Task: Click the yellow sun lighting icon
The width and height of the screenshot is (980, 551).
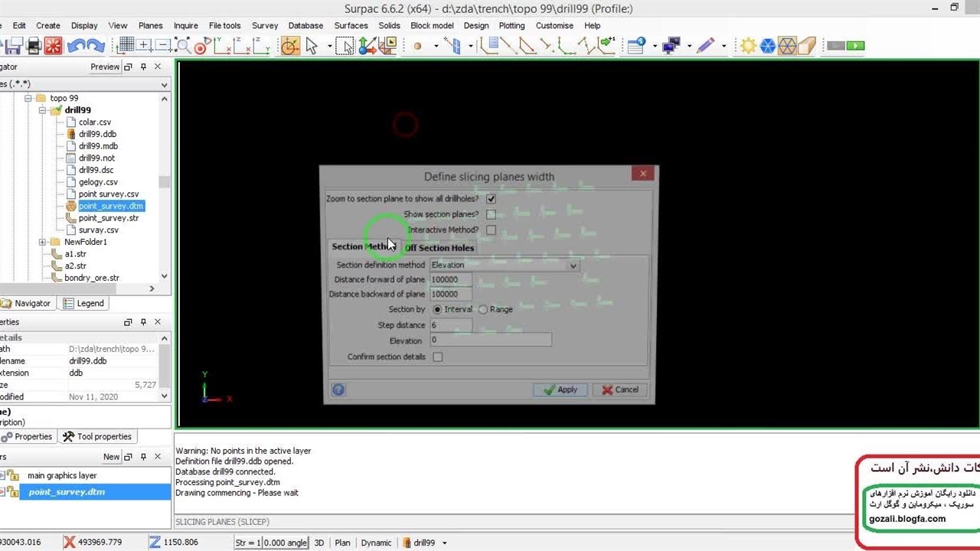Action: (x=747, y=46)
